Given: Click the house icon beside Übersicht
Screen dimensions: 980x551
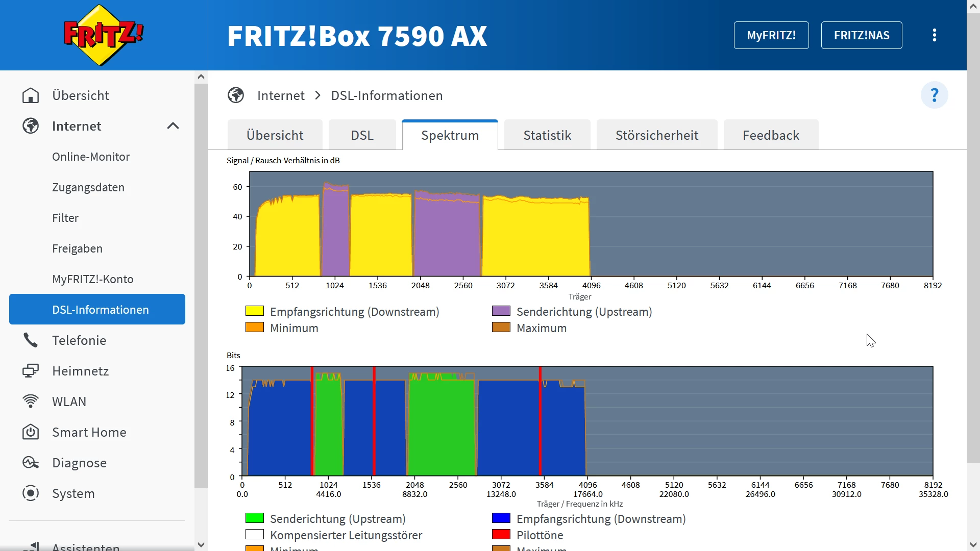Looking at the screenshot, I should (31, 95).
